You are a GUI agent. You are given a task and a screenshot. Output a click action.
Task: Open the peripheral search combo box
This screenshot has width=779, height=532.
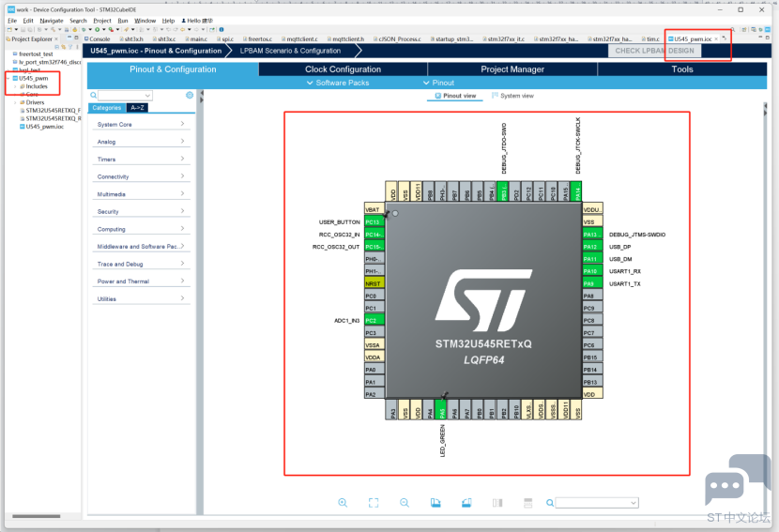tap(125, 96)
